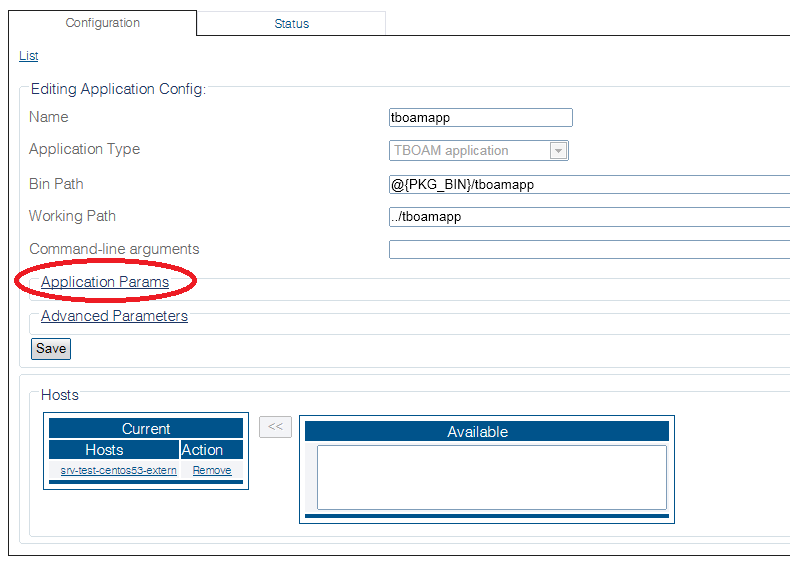Select the Configuration tab
The height and width of the screenshot is (569, 790).
coord(102,23)
